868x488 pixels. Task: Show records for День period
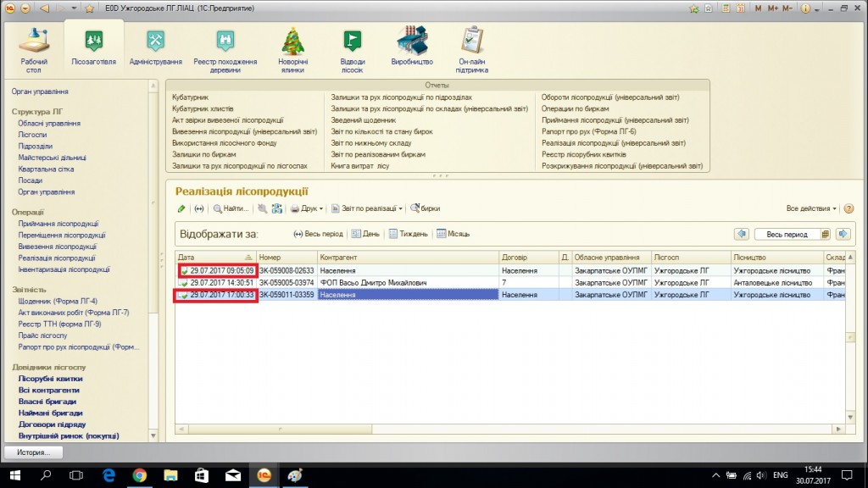365,234
